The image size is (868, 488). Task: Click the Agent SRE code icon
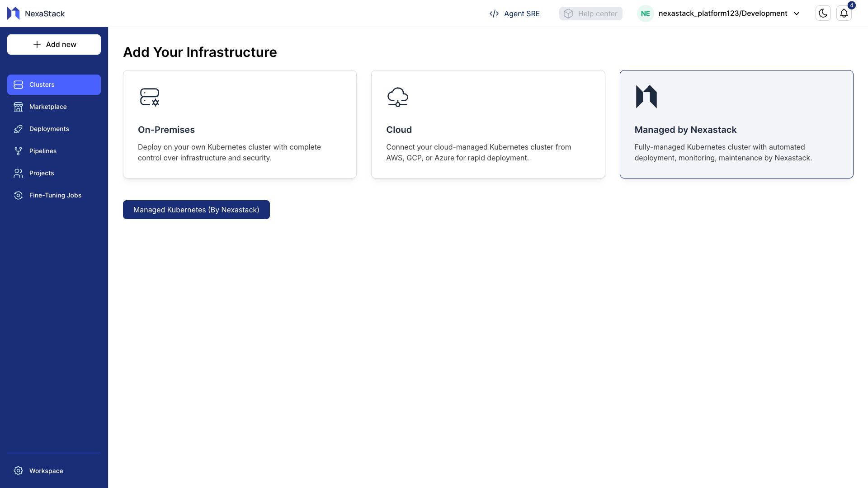[494, 14]
